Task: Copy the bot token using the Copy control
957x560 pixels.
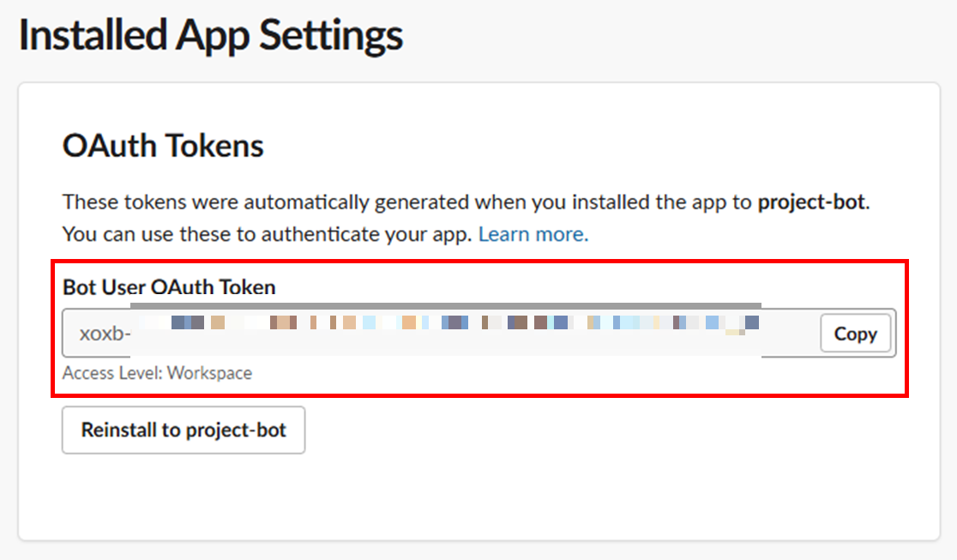Action: [x=855, y=334]
